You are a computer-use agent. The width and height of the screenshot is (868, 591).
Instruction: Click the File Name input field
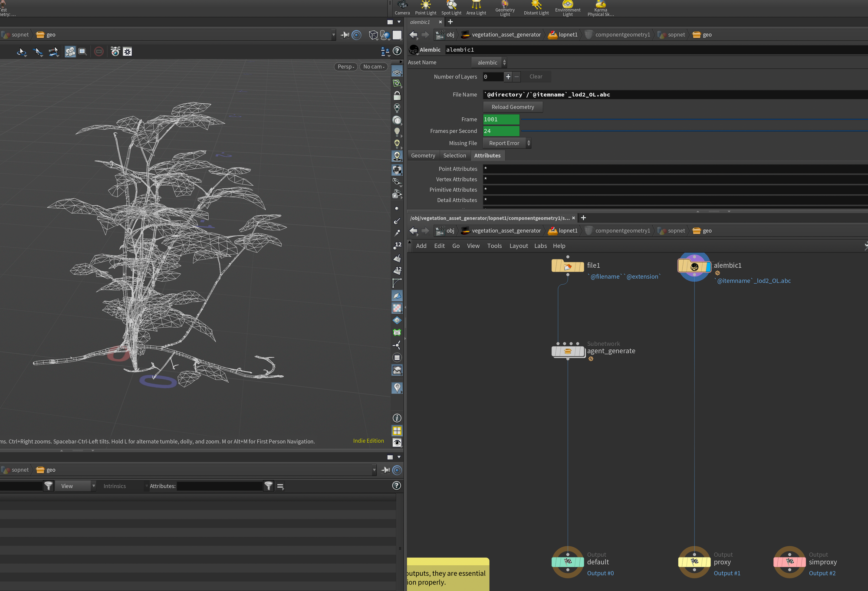coord(673,95)
